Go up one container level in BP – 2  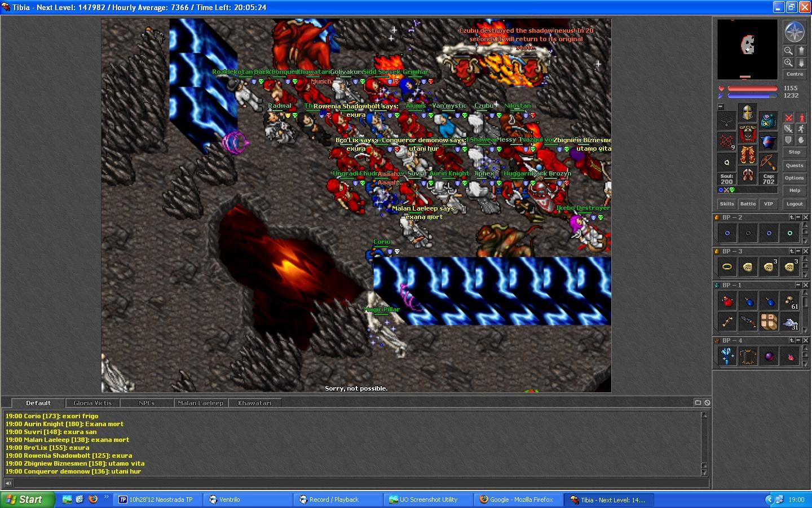click(x=792, y=217)
